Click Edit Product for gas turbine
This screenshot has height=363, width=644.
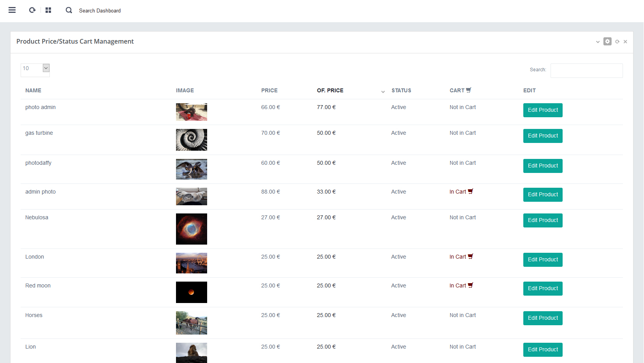tap(542, 136)
